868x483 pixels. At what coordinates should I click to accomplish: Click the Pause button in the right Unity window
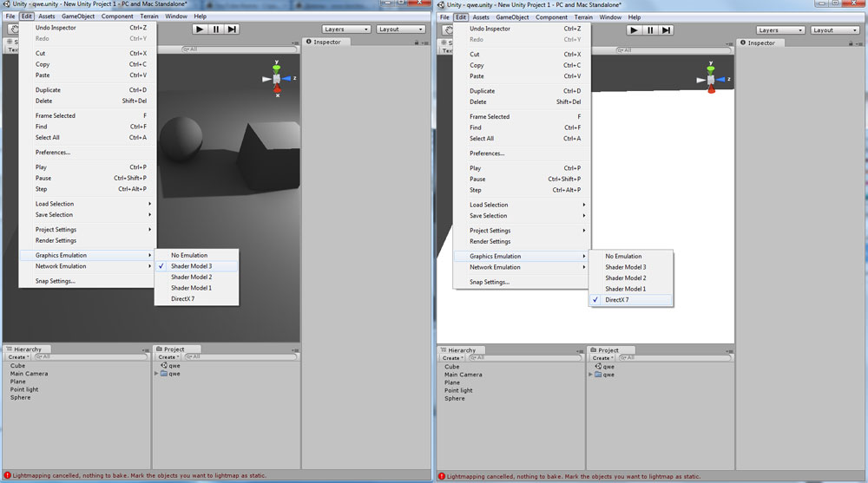pos(650,30)
